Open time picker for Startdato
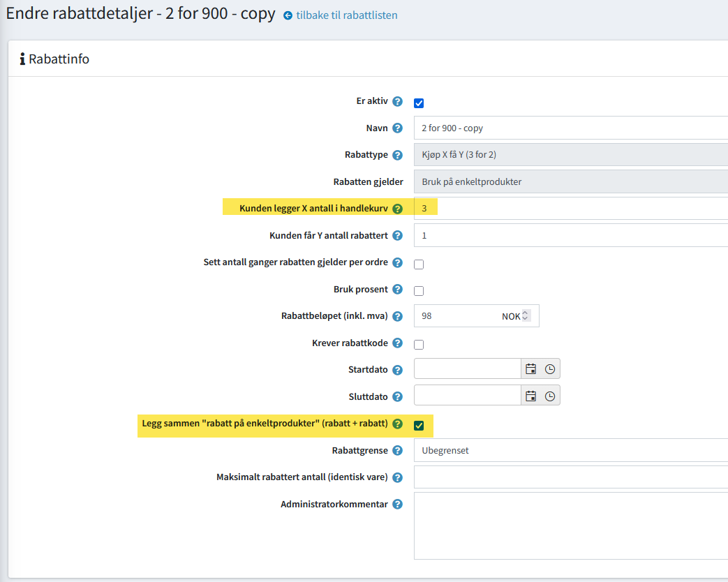 [x=550, y=369]
